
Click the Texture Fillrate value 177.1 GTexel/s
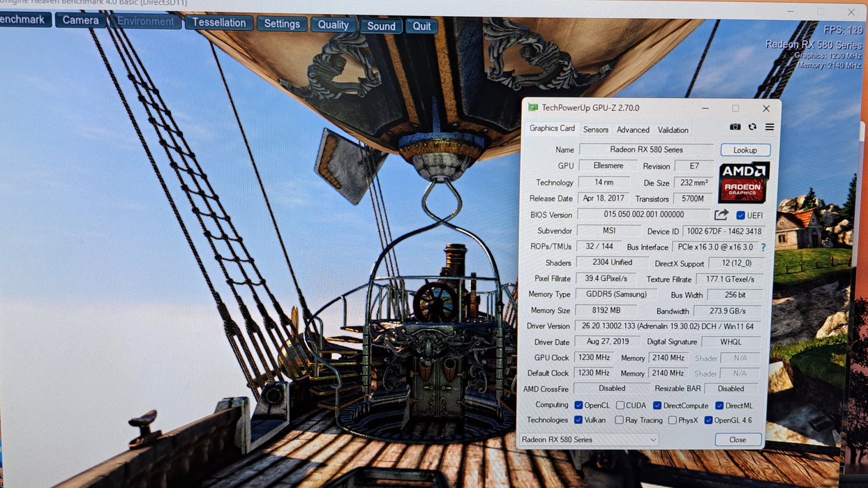tap(729, 279)
